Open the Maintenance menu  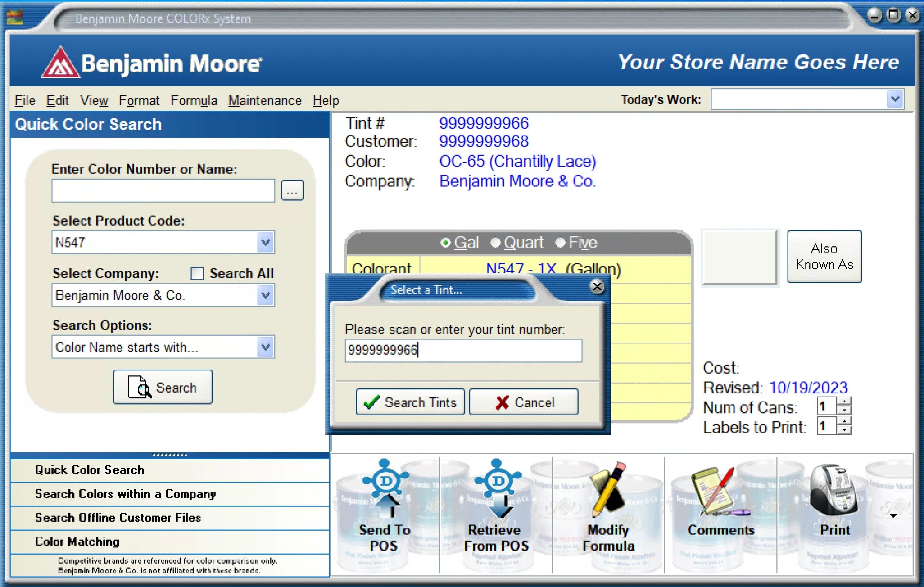coord(265,100)
